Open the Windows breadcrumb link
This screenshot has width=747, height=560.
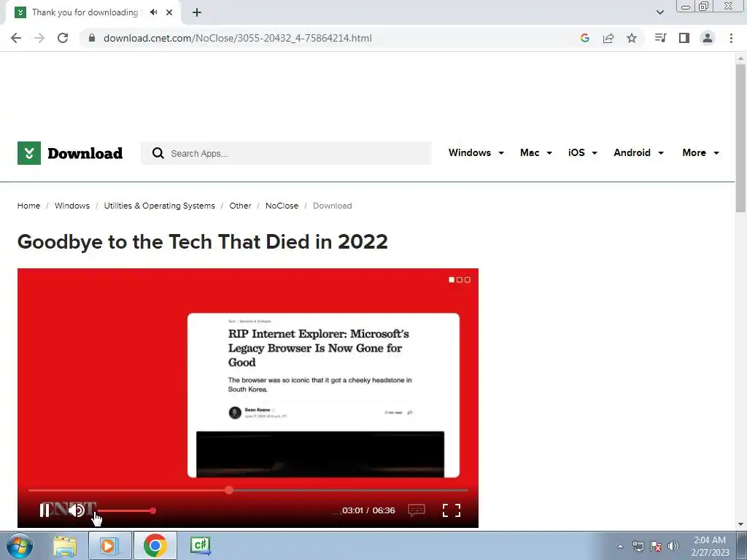click(x=72, y=206)
